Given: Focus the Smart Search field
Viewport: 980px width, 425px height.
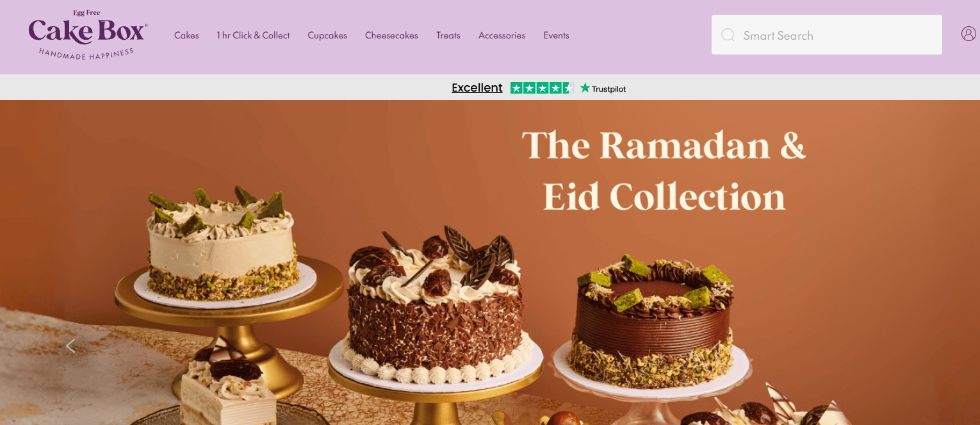Looking at the screenshot, I should pos(826,35).
